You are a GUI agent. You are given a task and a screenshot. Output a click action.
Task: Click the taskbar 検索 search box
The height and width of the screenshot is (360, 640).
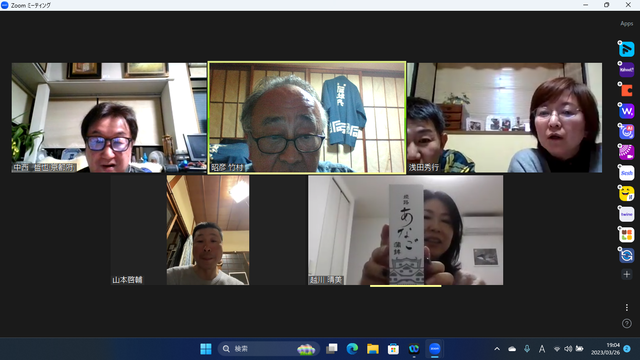point(269,349)
